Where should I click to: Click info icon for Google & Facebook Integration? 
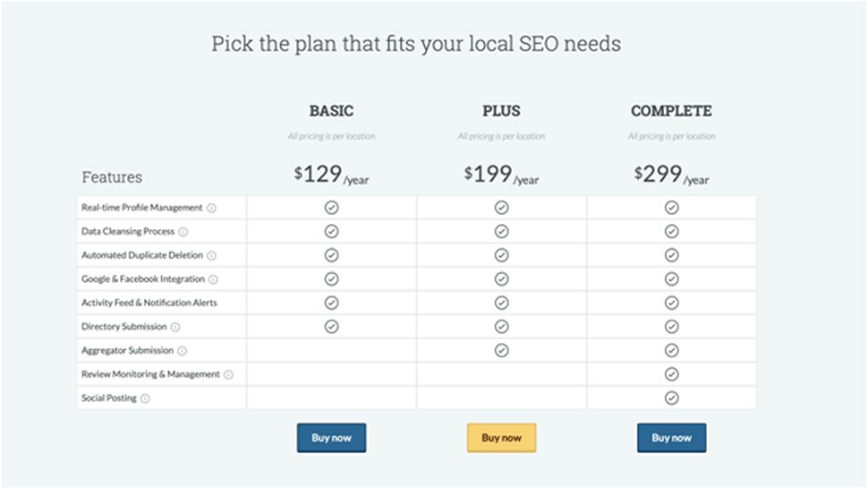point(213,279)
